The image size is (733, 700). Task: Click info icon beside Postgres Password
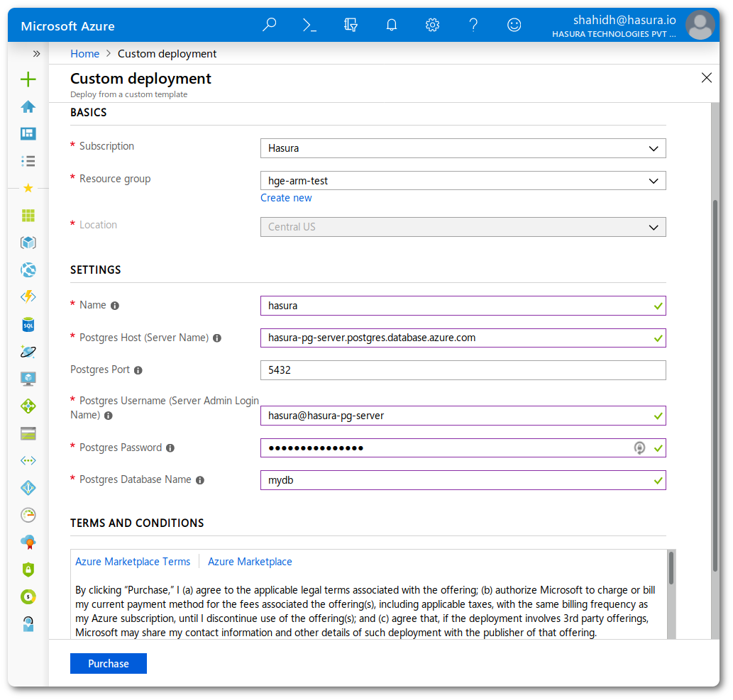[x=170, y=448]
